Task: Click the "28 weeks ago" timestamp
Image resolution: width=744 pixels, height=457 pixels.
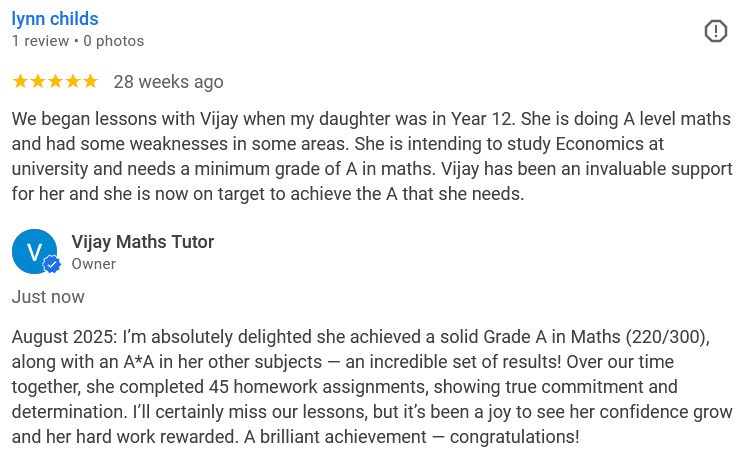Action: (x=168, y=82)
